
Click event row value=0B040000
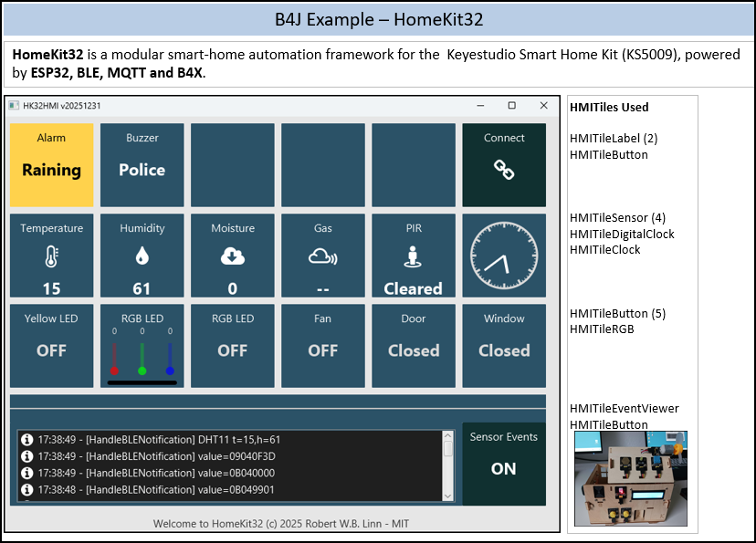[x=229, y=473]
